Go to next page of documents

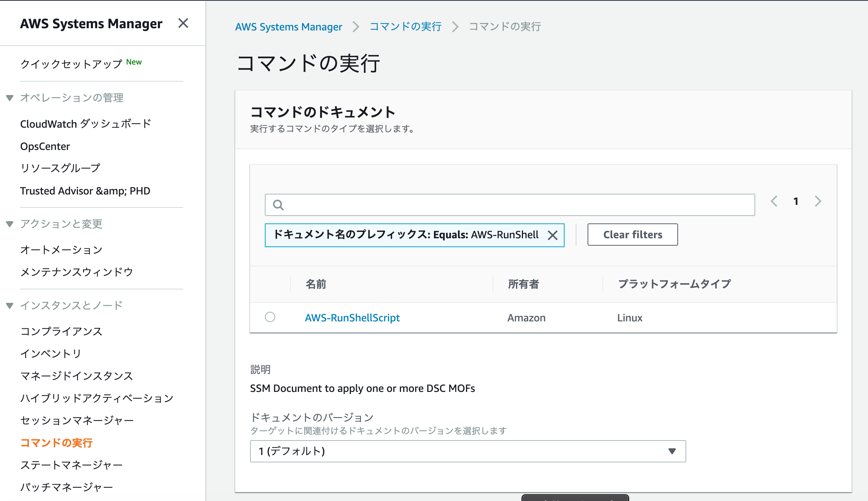(x=818, y=201)
